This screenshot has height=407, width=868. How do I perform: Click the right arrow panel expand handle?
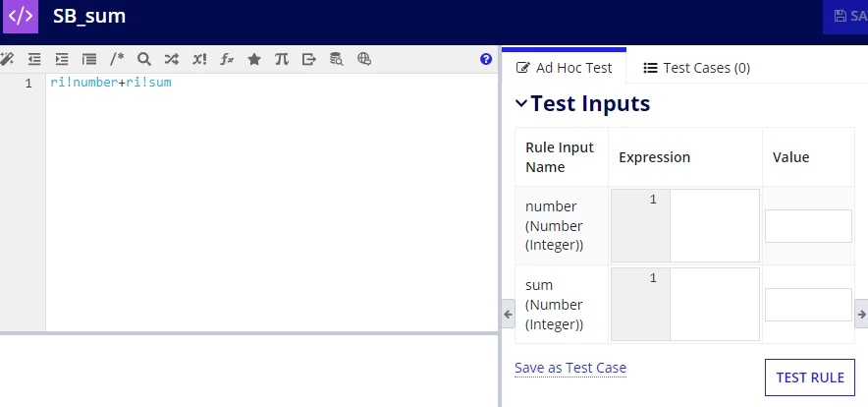coord(861,314)
